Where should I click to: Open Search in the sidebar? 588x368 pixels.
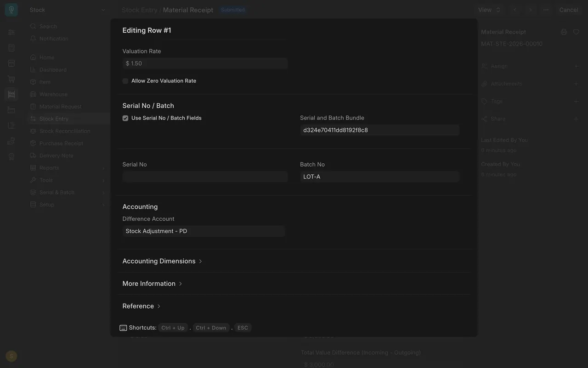point(68,26)
